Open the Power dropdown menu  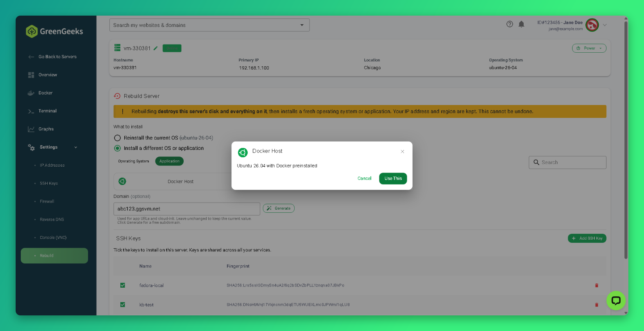pos(589,48)
